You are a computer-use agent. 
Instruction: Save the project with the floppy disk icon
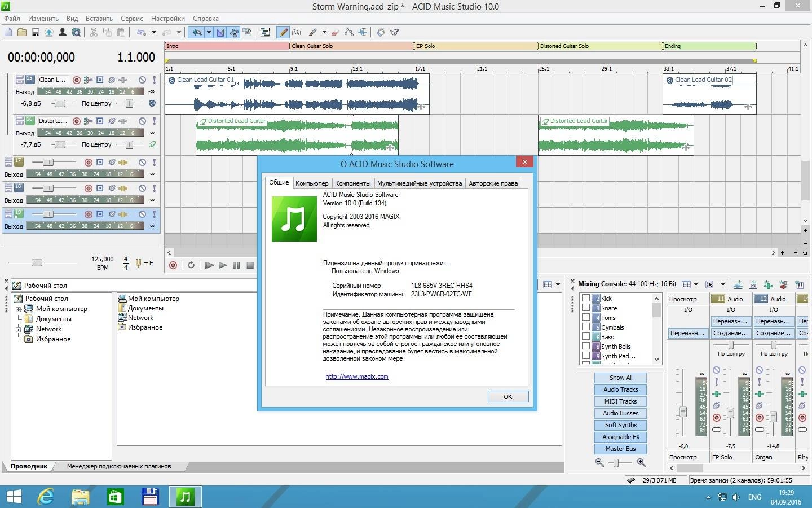35,32
